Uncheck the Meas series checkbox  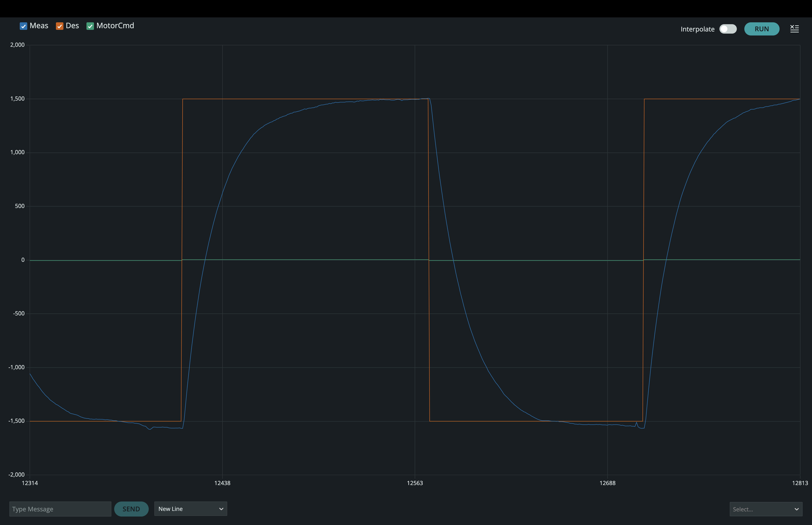tap(23, 26)
